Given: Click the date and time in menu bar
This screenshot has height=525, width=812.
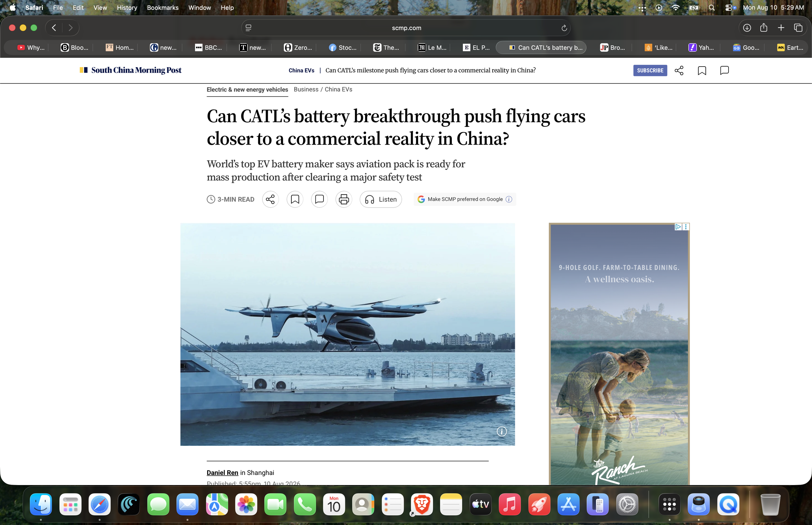Looking at the screenshot, I should [x=773, y=7].
